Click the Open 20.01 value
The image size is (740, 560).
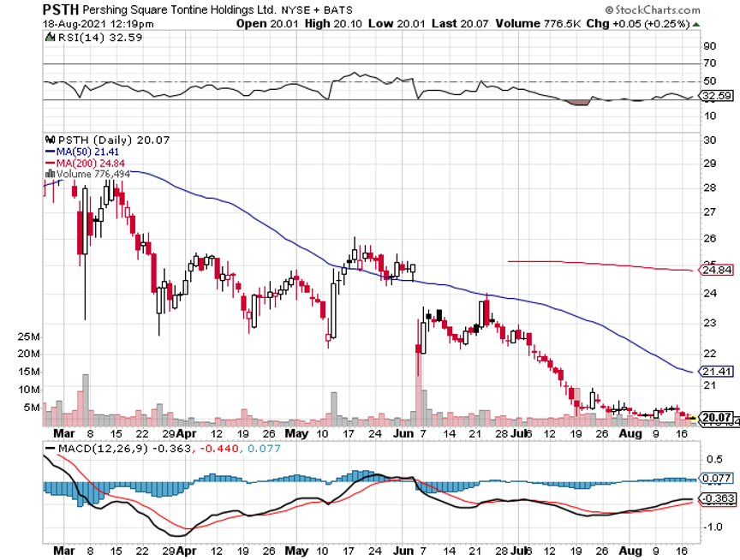click(x=267, y=24)
